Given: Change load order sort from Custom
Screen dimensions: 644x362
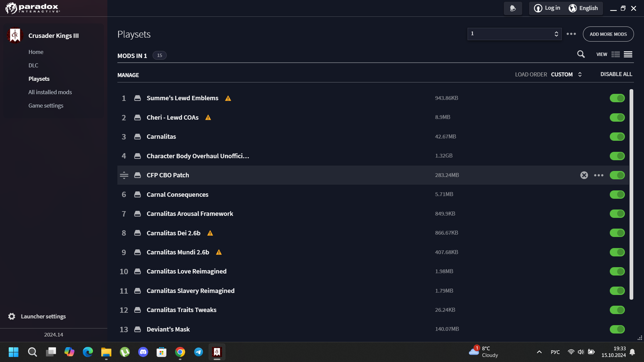Looking at the screenshot, I should coord(567,74).
